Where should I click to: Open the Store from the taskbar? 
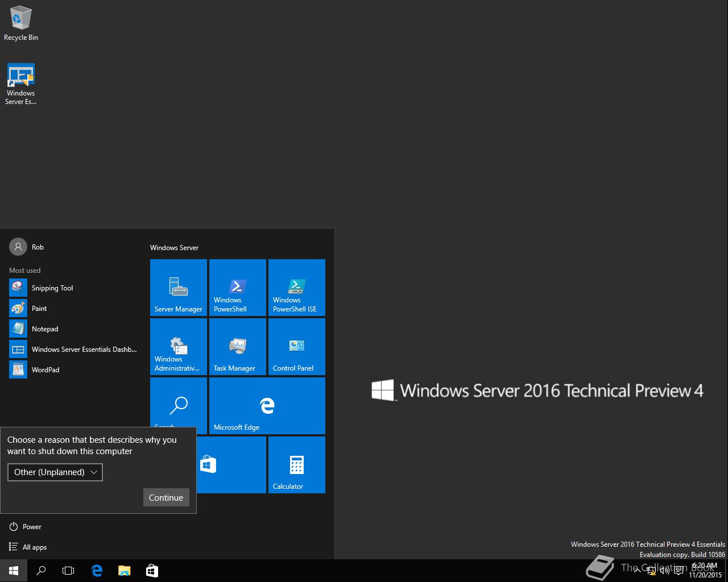point(152,571)
